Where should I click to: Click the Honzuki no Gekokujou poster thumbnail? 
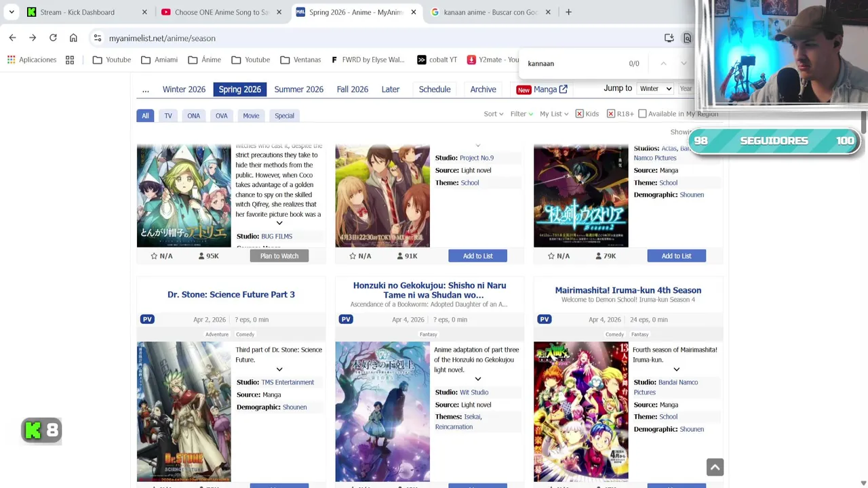click(x=382, y=411)
